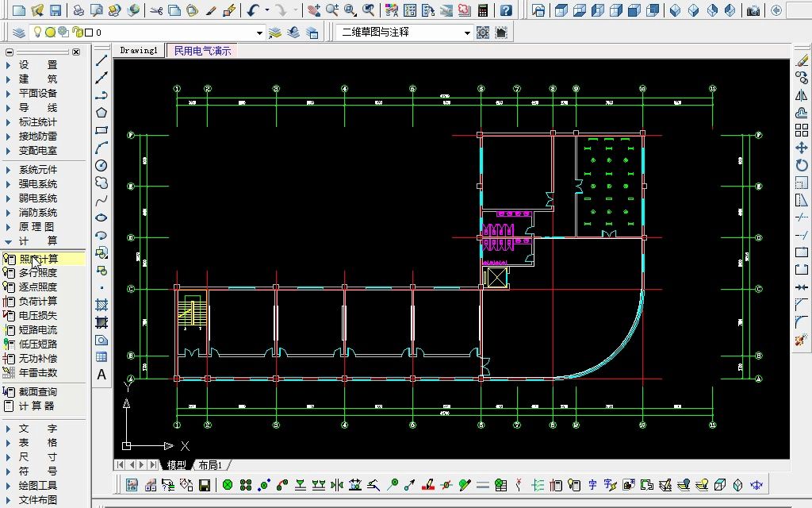This screenshot has height=508, width=812.
Task: Select the Mirror modify tool
Action: pyautogui.click(x=802, y=95)
